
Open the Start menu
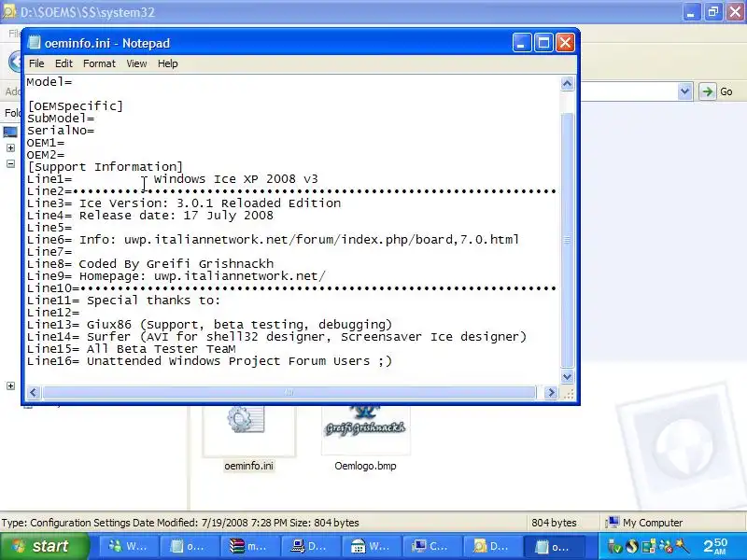tap(44, 546)
